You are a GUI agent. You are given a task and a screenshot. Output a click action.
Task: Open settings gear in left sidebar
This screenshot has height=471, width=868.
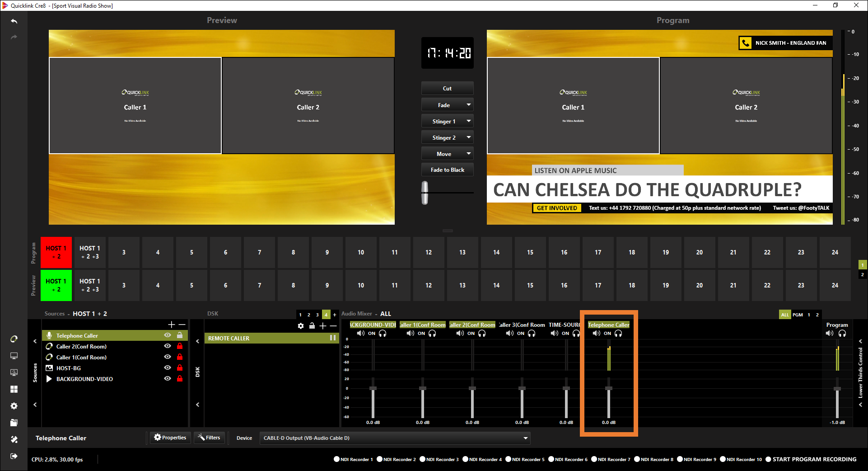(x=14, y=406)
